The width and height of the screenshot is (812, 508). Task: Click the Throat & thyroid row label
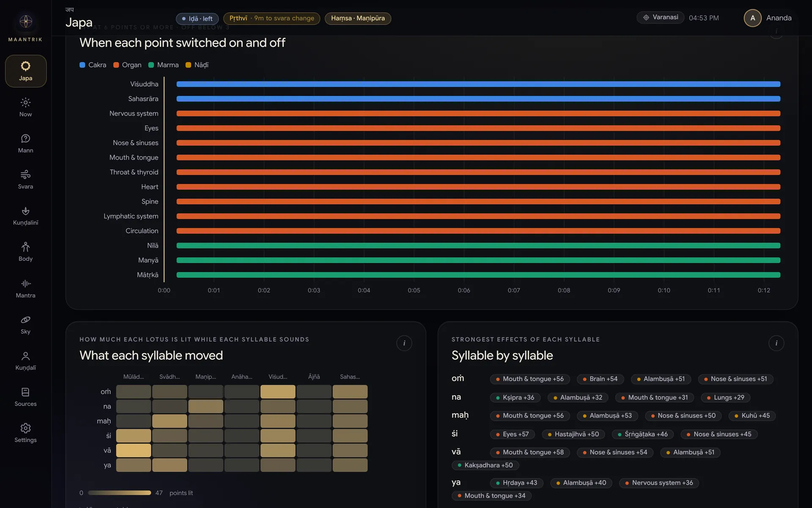coord(134,172)
